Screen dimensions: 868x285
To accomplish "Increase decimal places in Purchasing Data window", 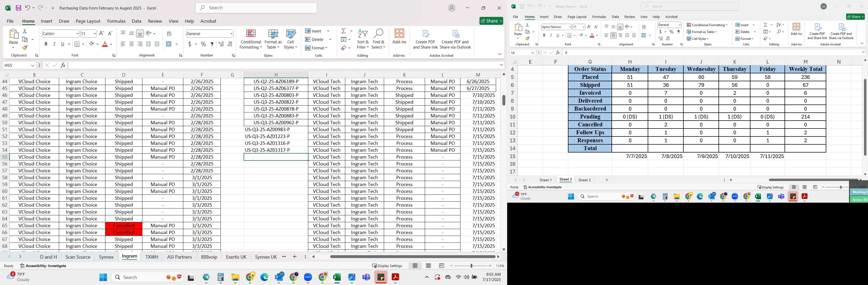I will point(221,44).
